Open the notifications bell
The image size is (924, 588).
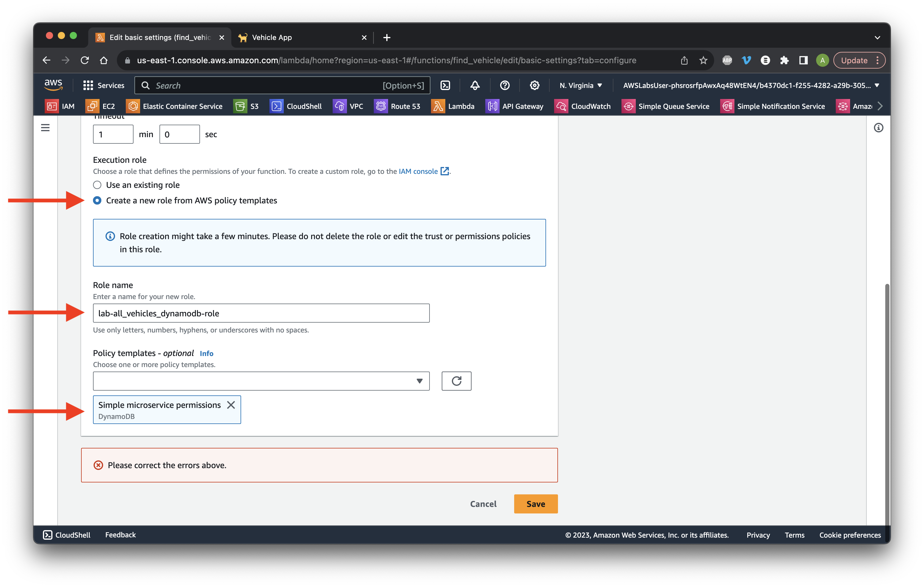pyautogui.click(x=475, y=85)
